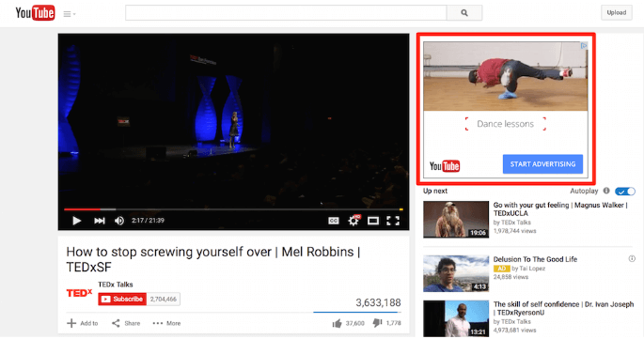644x339 pixels.
Task: Mute the video volume speaker icon
Action: click(119, 221)
